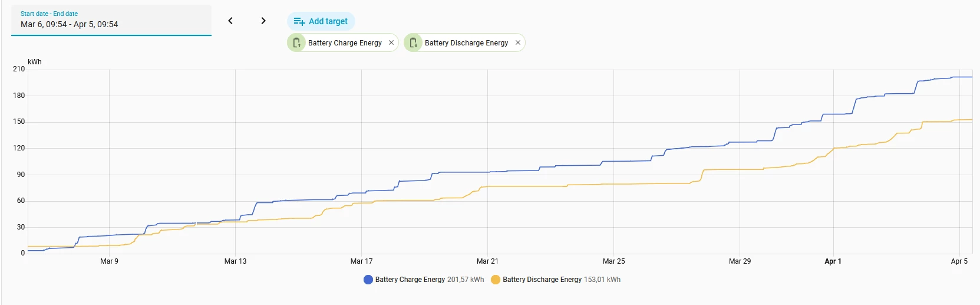Click the 153,01 kWh discharge total

click(x=602, y=280)
